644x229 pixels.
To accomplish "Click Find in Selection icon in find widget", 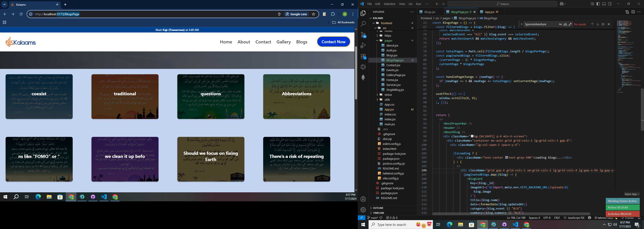I will (603, 24).
